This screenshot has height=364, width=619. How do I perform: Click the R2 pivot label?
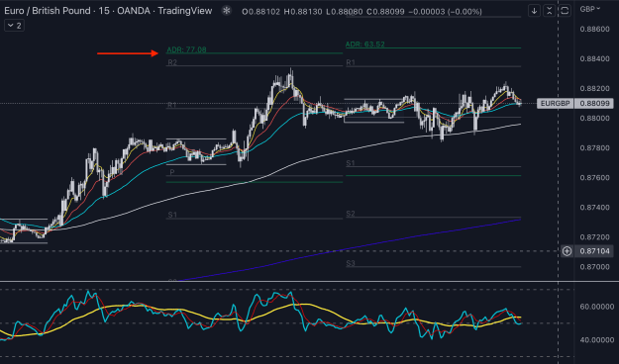click(x=172, y=62)
